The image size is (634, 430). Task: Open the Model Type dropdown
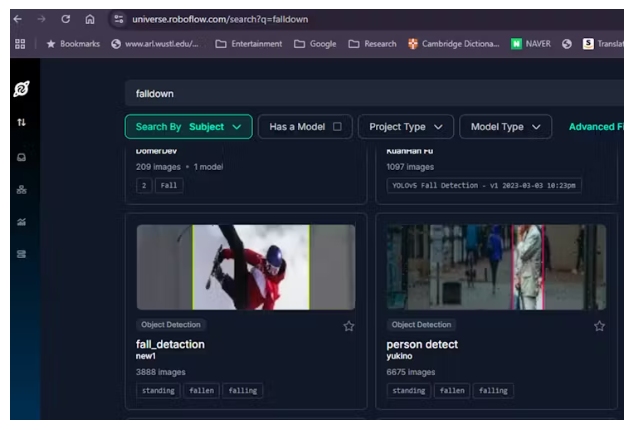click(506, 127)
